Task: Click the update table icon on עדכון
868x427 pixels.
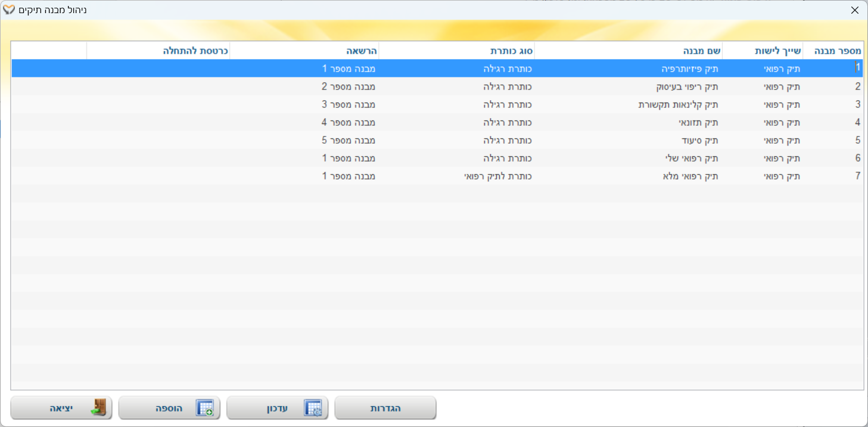Action: pos(313,408)
